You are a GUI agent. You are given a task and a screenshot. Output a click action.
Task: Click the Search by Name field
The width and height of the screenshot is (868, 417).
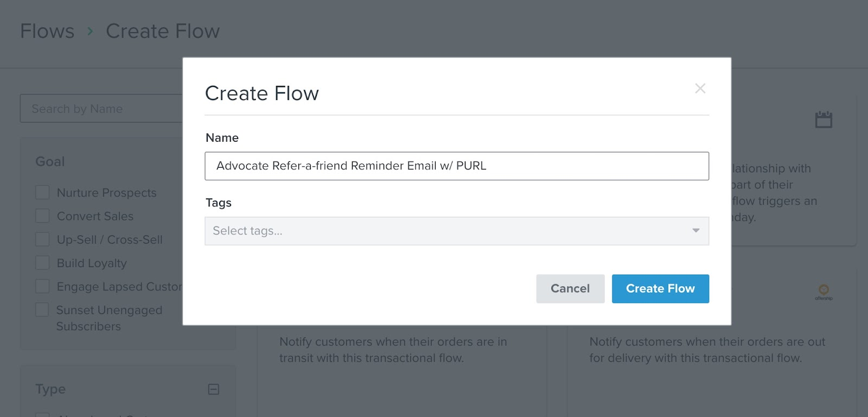[101, 109]
